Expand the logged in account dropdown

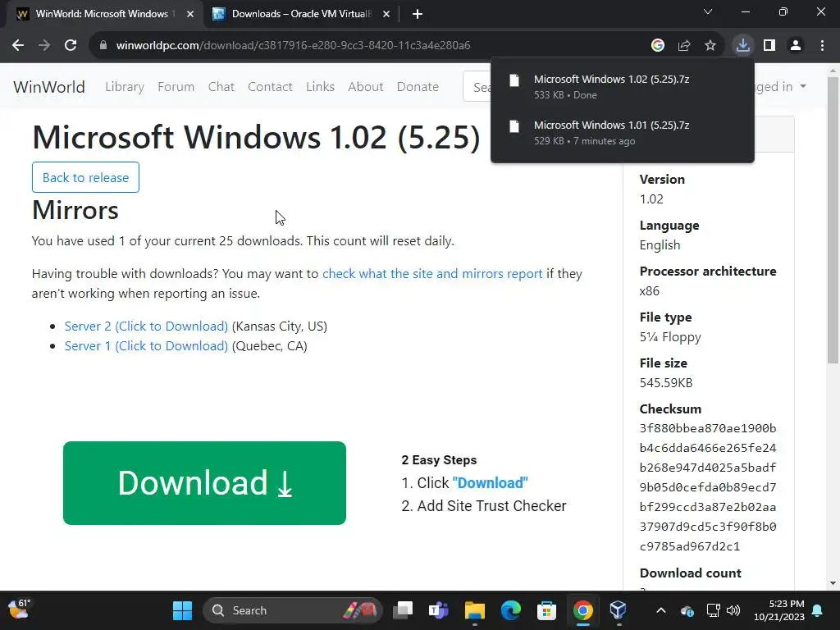click(x=781, y=87)
